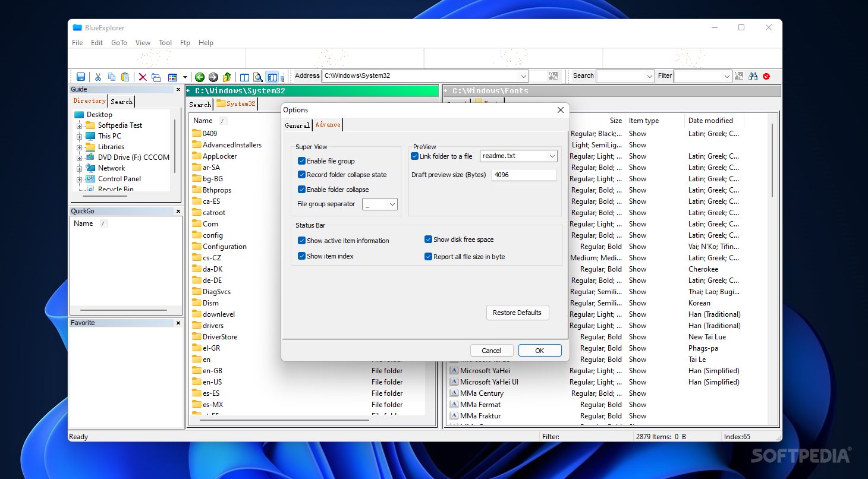Click the Restore Defaults button
This screenshot has width=868, height=479.
coord(517,313)
